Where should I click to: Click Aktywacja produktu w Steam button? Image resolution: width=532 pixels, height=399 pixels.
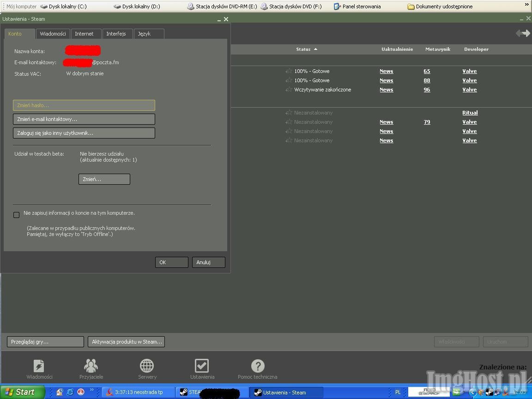(126, 342)
